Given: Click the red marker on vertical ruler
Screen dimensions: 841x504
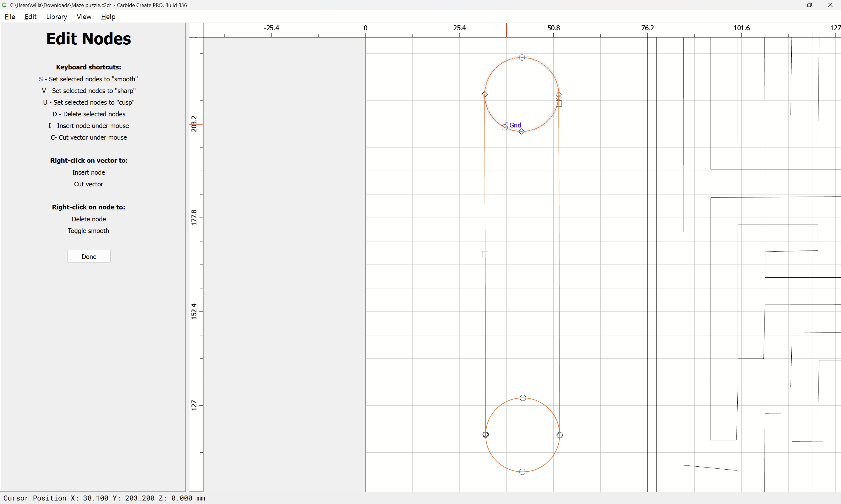Looking at the screenshot, I should click(x=196, y=124).
